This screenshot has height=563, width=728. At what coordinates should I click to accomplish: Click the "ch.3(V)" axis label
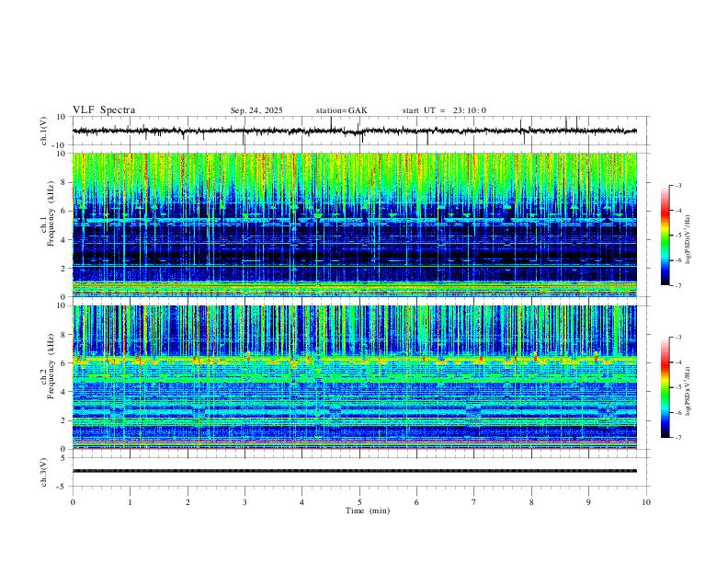pyautogui.click(x=44, y=472)
